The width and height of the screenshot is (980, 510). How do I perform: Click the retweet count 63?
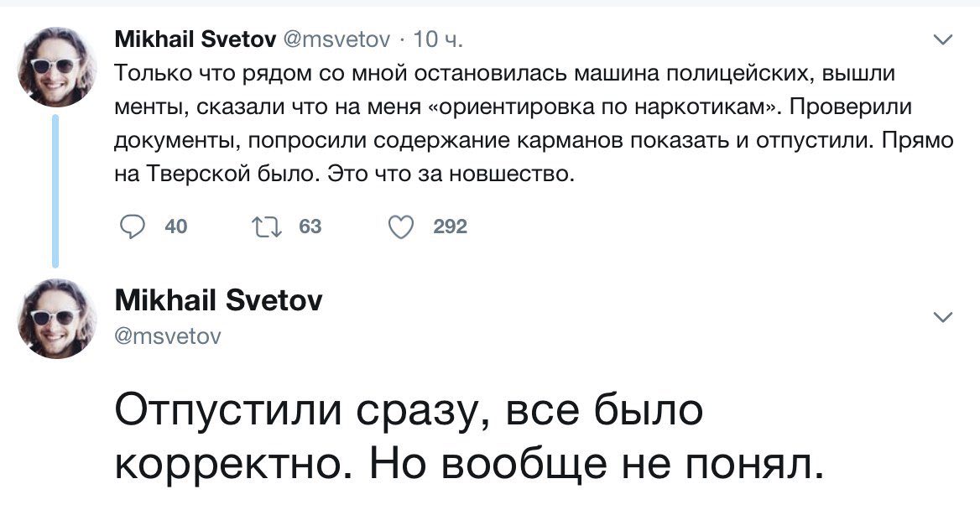pyautogui.click(x=310, y=226)
